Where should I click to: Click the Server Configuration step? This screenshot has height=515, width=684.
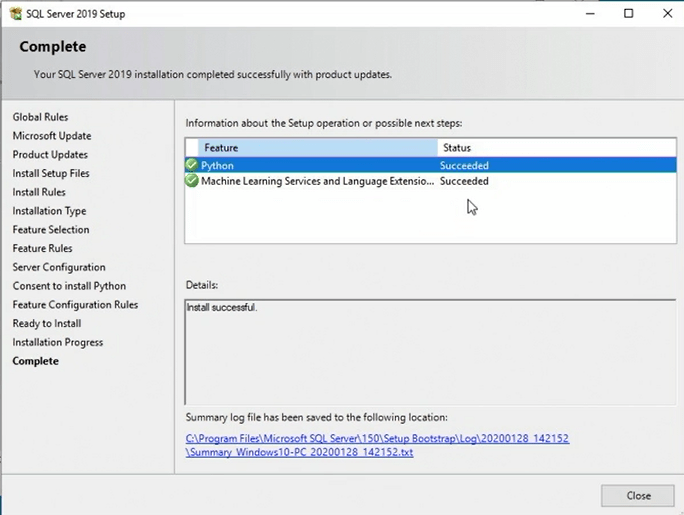click(58, 267)
